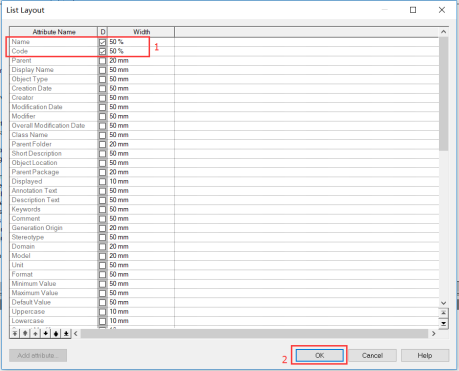This screenshot has width=459, height=371.
Task: Click the D column header
Action: [103, 32]
